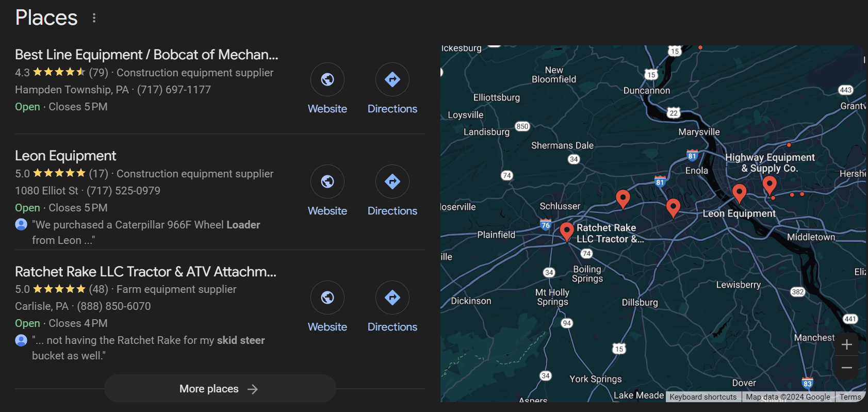Select the Highway Equipment & Supply Co. map pin
868x412 pixels.
pos(769,185)
